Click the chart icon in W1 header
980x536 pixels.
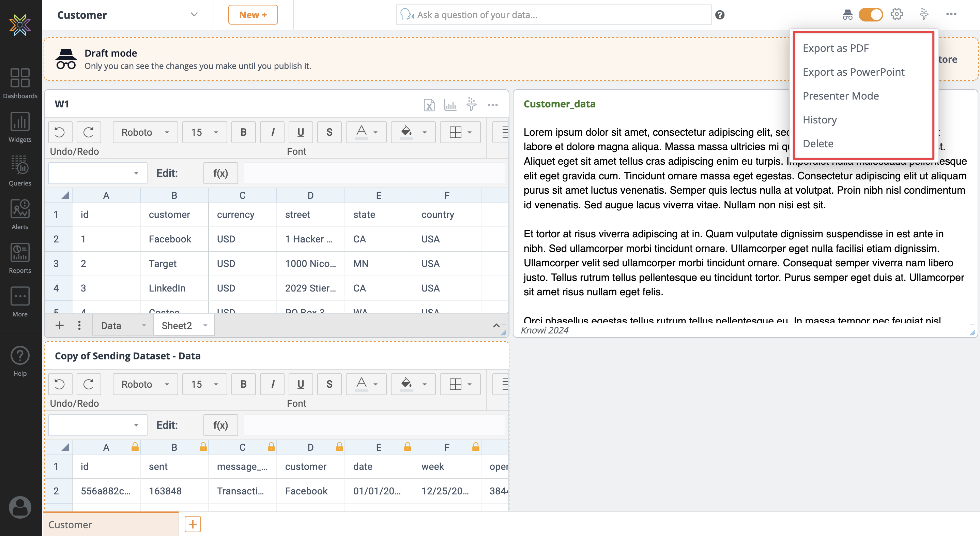point(450,105)
